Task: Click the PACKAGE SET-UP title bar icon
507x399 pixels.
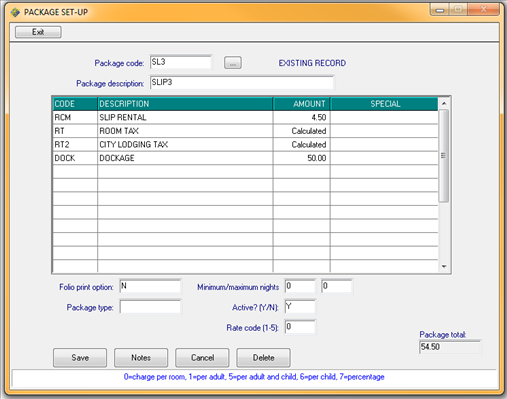Action: click(x=15, y=12)
